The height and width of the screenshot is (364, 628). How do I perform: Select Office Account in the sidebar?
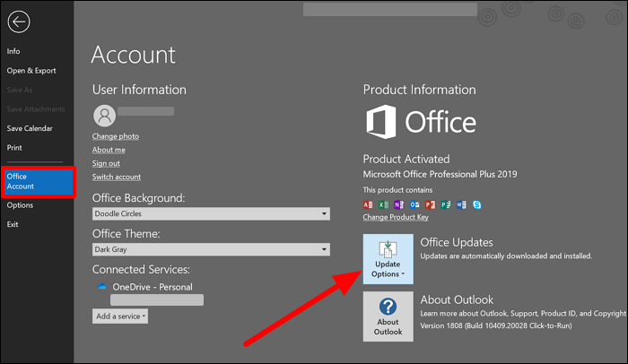(x=38, y=181)
